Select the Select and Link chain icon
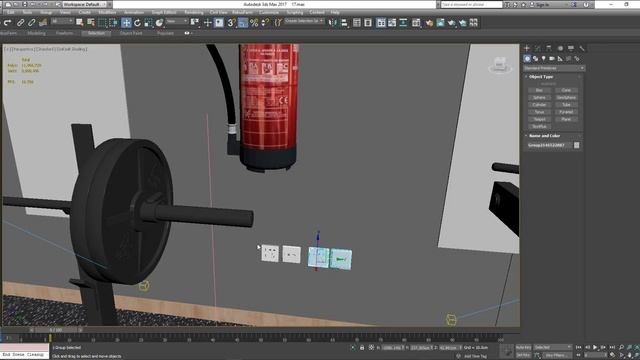Image resolution: width=640 pixels, height=360 pixels. pos(20,22)
